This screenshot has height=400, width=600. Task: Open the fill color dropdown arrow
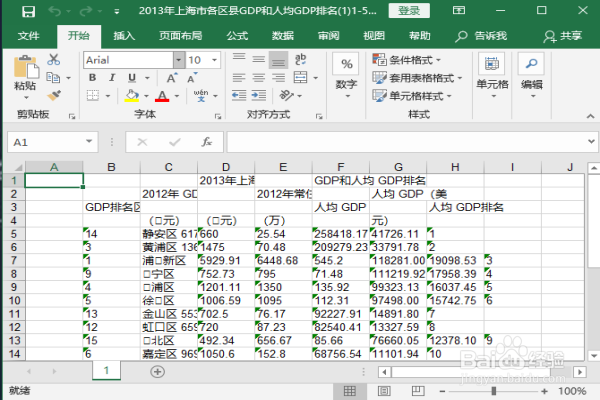146,96
